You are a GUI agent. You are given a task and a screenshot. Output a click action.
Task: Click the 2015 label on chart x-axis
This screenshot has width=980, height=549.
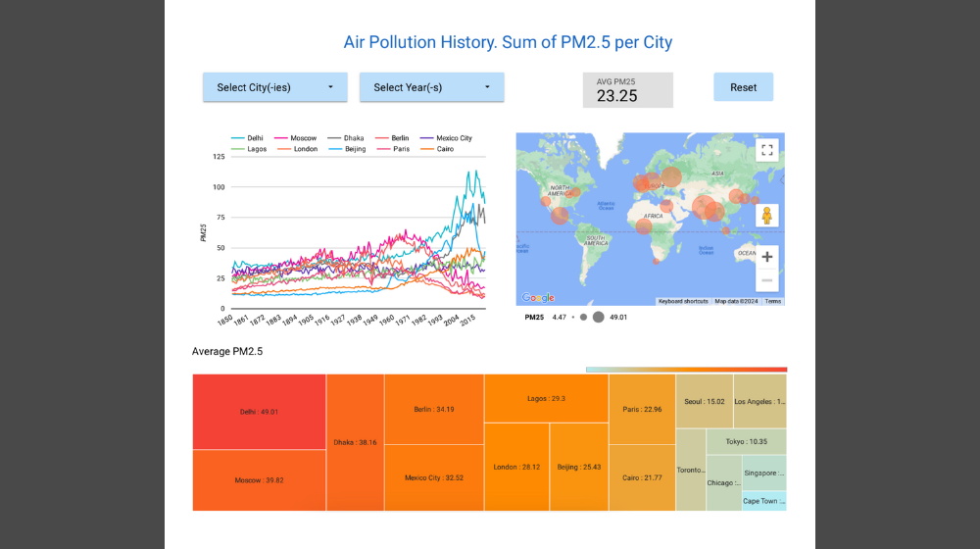coord(467,321)
